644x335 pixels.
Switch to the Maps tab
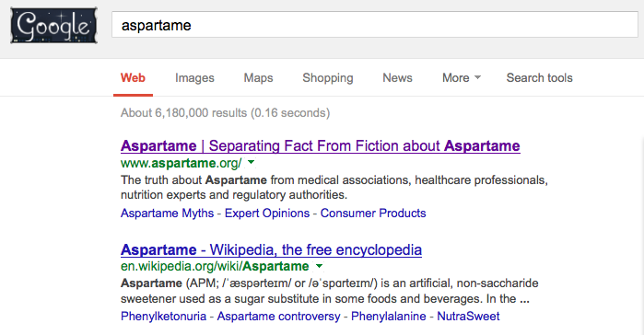tap(258, 78)
